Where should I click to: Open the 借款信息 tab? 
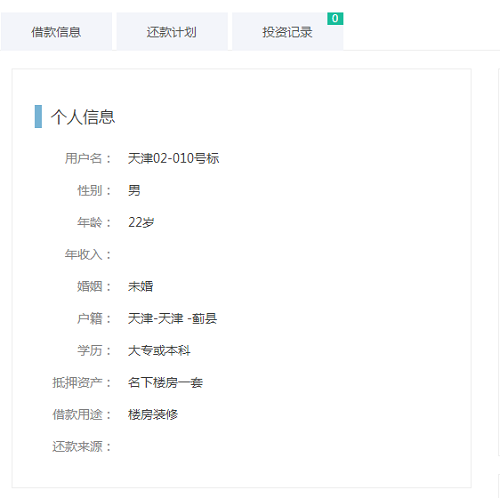pyautogui.click(x=56, y=32)
